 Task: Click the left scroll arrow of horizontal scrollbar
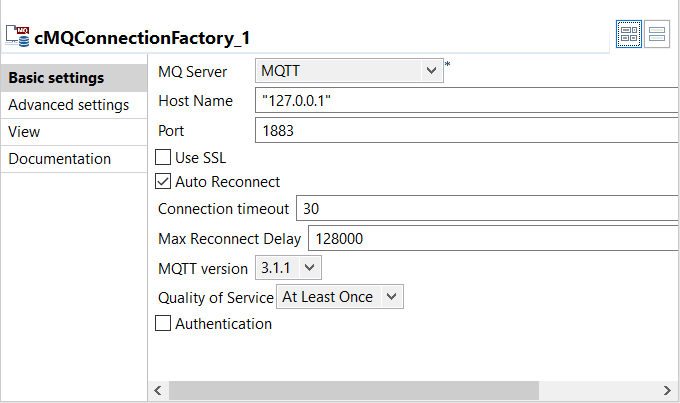157,390
